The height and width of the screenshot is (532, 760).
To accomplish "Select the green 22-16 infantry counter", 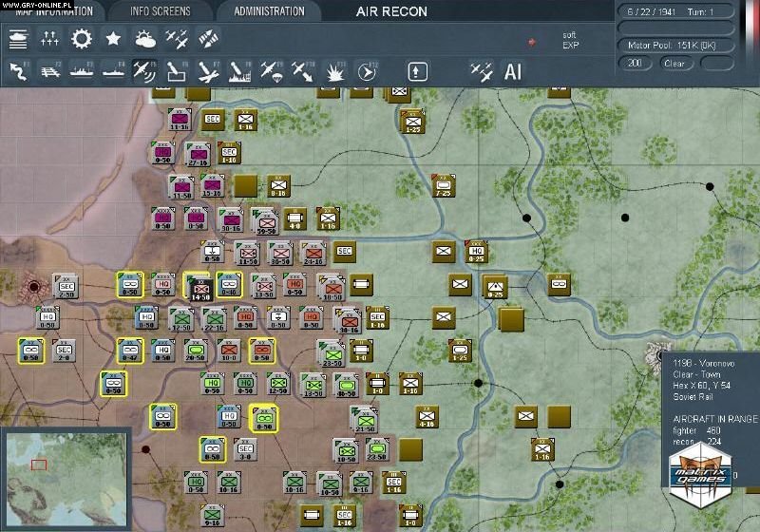I will coord(214,319).
